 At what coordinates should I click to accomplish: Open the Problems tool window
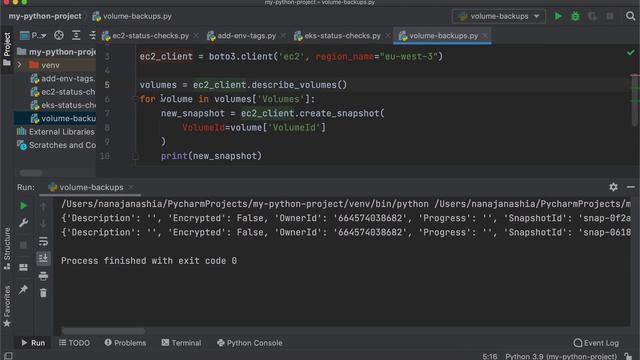[125, 343]
